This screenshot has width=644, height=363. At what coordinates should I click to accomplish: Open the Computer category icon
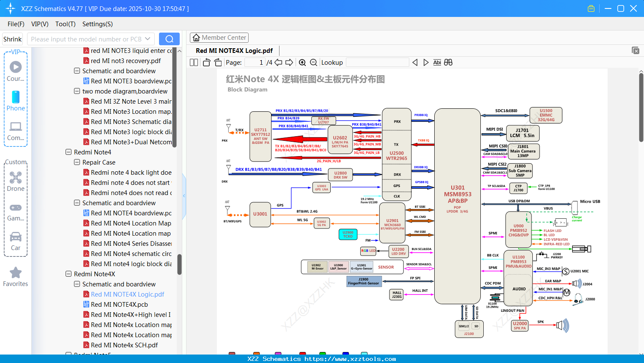(x=16, y=131)
